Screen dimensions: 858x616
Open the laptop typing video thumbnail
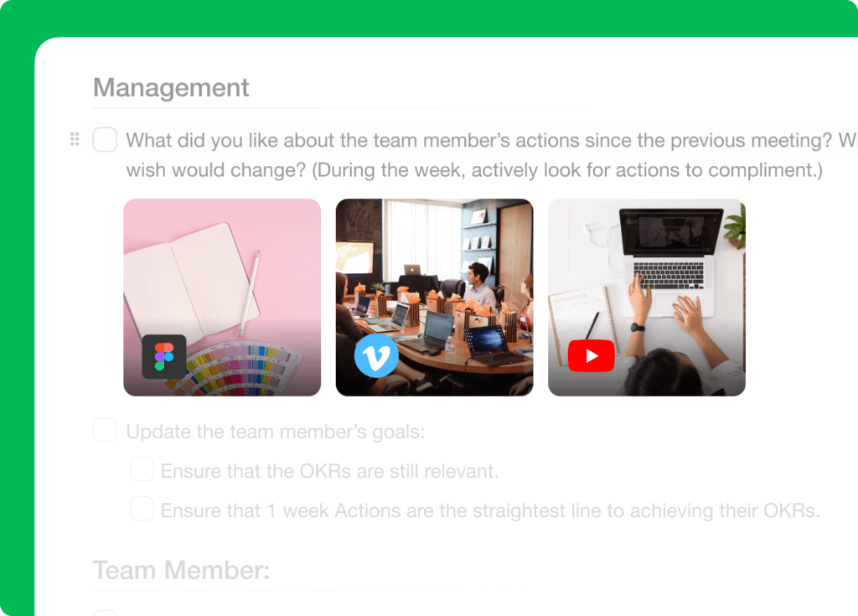click(647, 298)
